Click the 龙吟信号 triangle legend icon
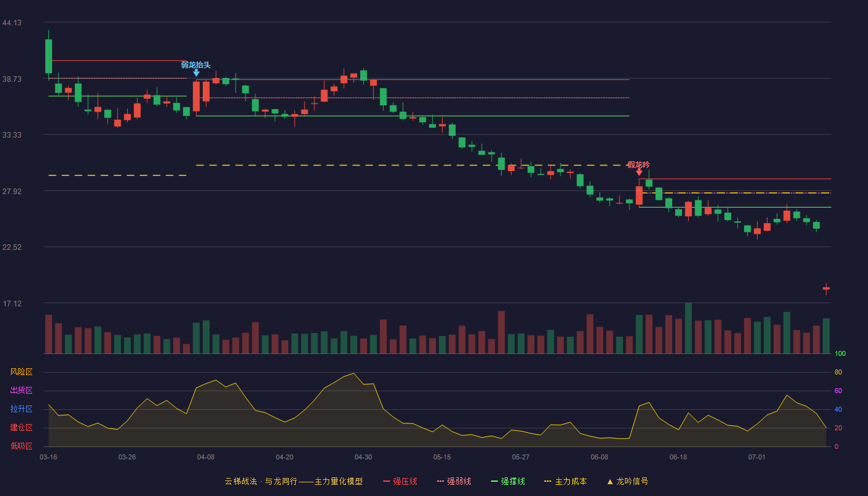The image size is (868, 496). coord(610,481)
